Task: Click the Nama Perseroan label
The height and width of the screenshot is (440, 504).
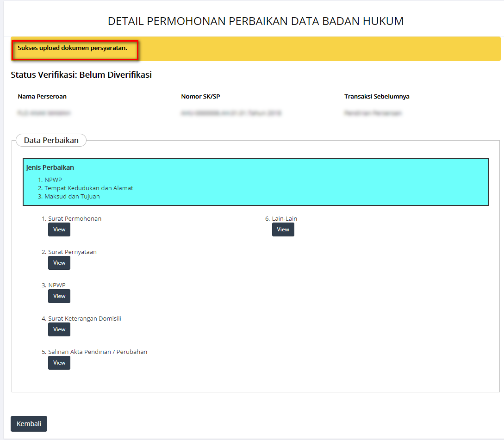Action: tap(42, 97)
